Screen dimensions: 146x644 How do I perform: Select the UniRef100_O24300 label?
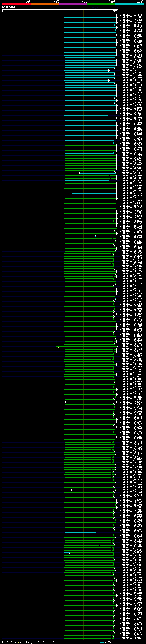(x=131, y=110)
